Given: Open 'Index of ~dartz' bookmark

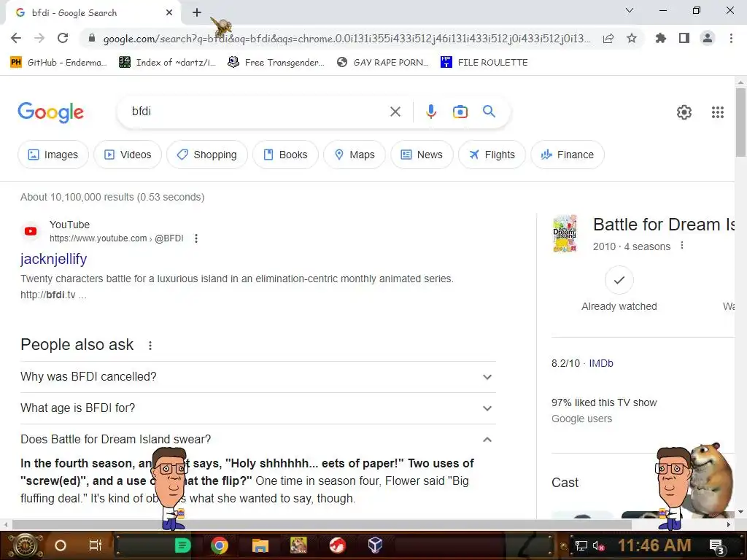Looking at the screenshot, I should click(167, 63).
